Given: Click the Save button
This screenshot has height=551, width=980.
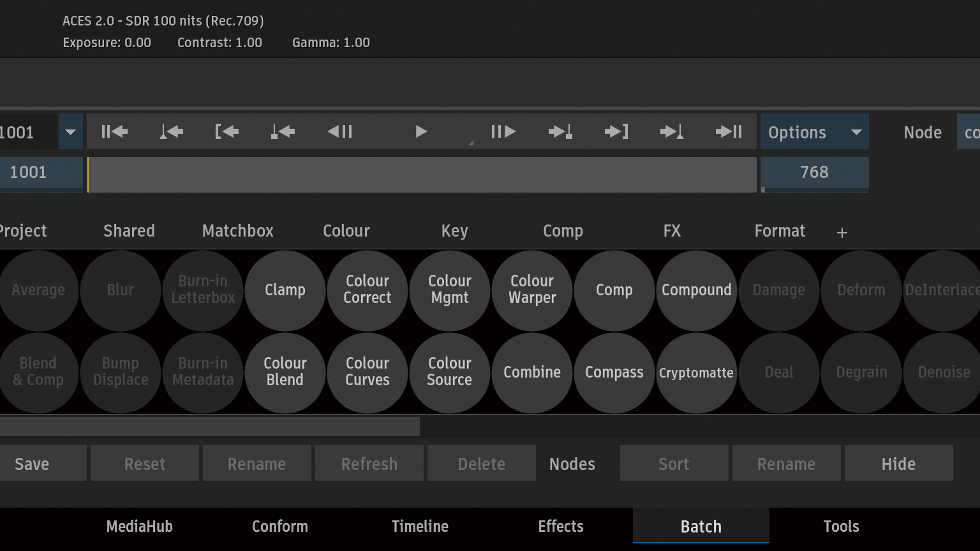Looking at the screenshot, I should point(32,464).
